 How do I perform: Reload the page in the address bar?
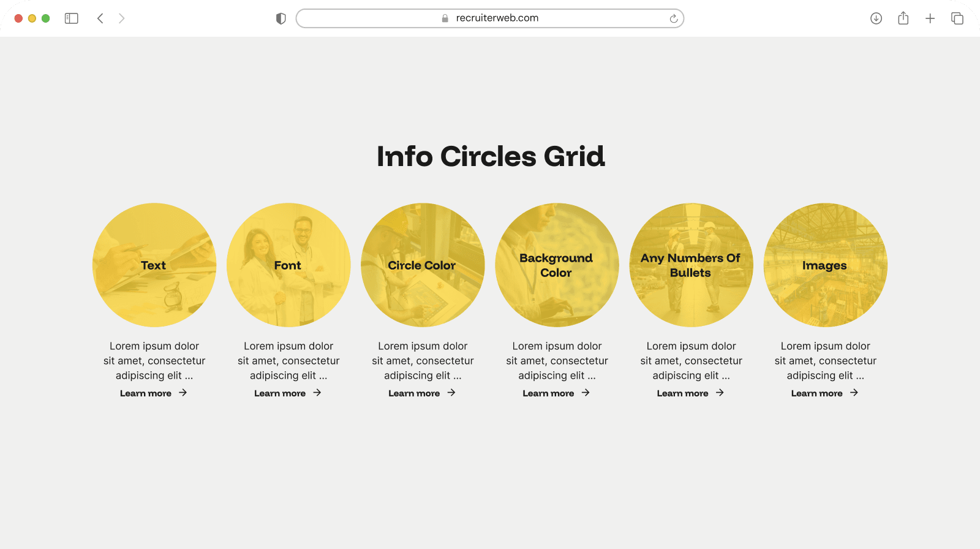(x=673, y=18)
